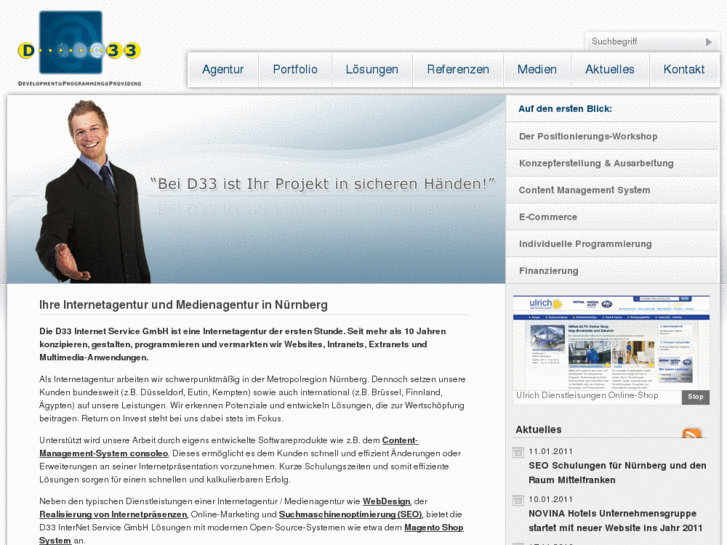Screen dimensions: 727x545
Task: Open the Kontakt menu
Action: coord(684,70)
